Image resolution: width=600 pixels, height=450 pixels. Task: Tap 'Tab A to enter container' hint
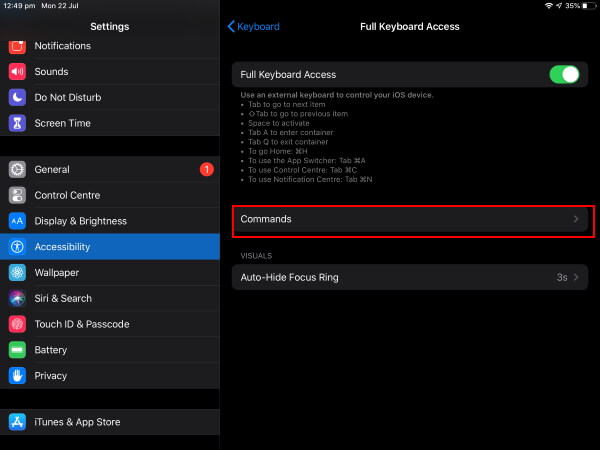point(290,132)
